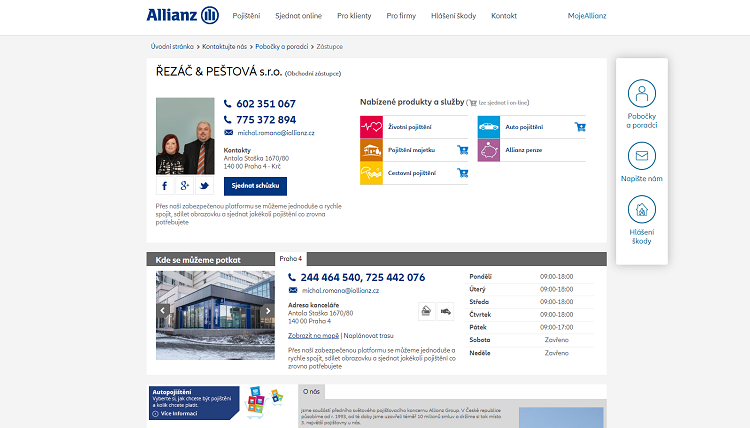Open the Pro firmy menu item

tap(400, 16)
